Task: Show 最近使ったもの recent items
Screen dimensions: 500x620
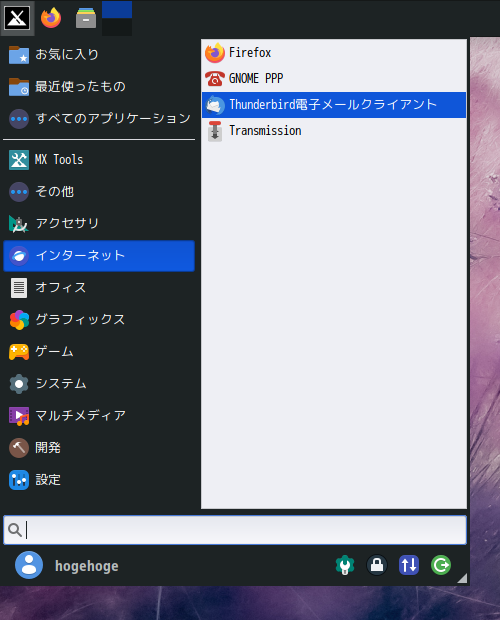Action: (x=99, y=87)
